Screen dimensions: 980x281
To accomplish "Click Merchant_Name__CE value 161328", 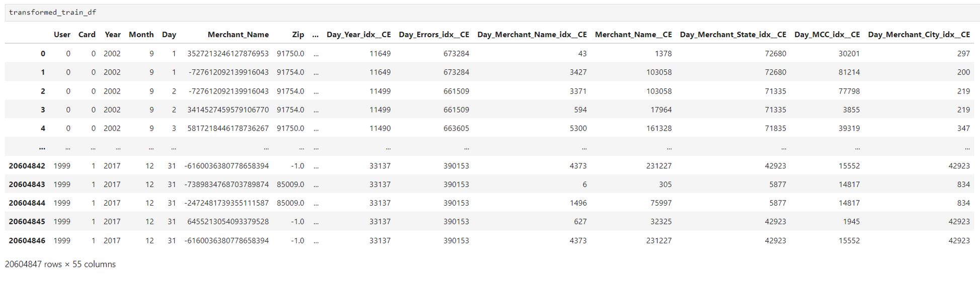I will coord(658,129).
